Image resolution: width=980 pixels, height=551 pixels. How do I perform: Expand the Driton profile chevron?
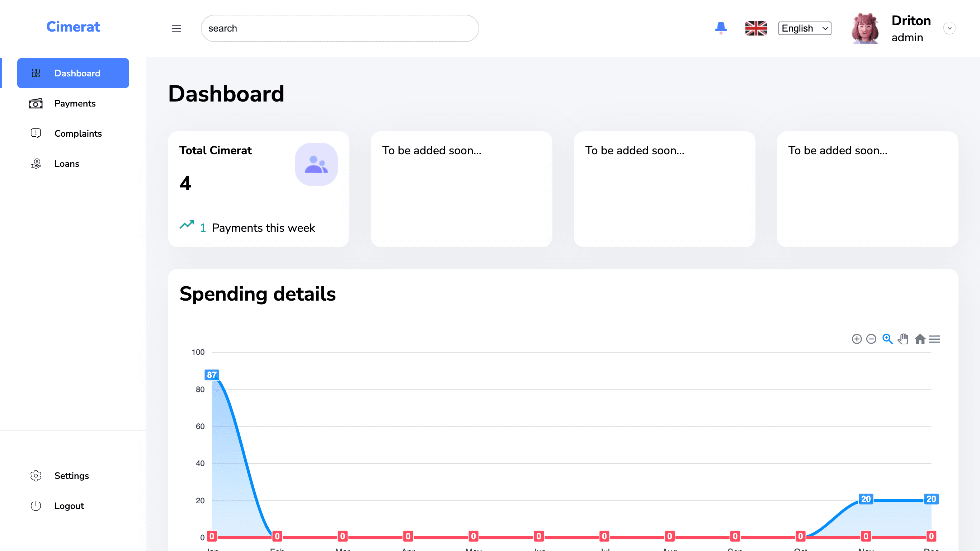tap(949, 28)
